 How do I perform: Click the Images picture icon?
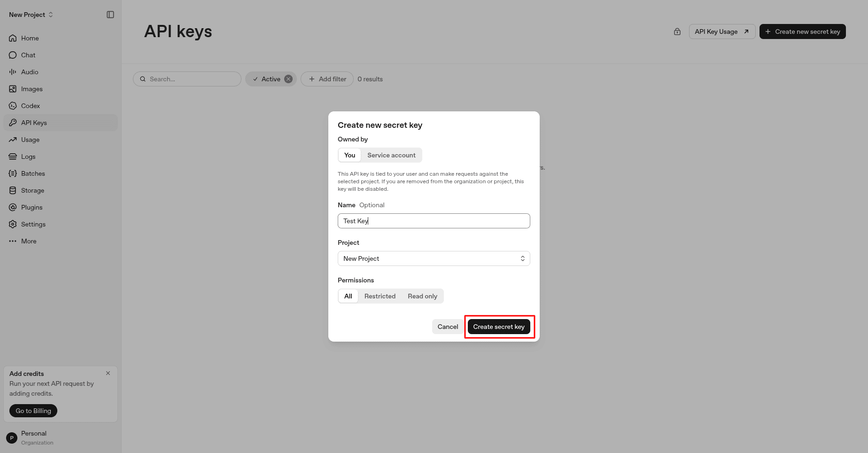[x=13, y=89]
